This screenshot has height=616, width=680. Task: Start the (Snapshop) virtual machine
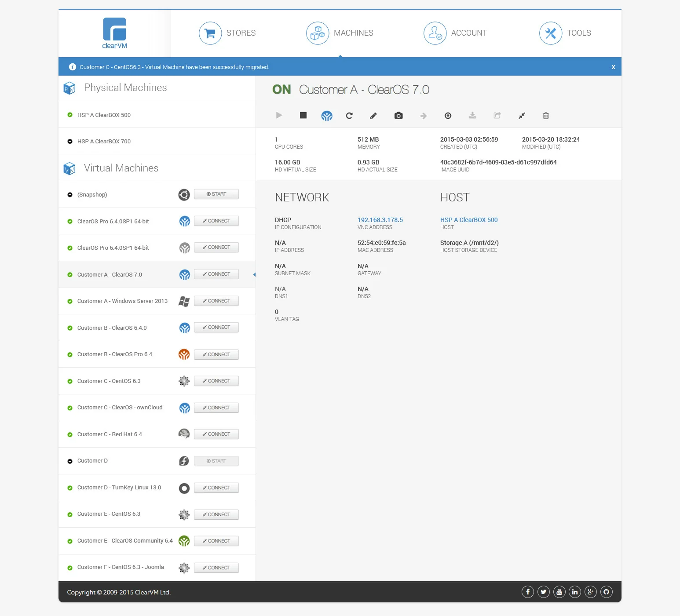[x=216, y=194]
